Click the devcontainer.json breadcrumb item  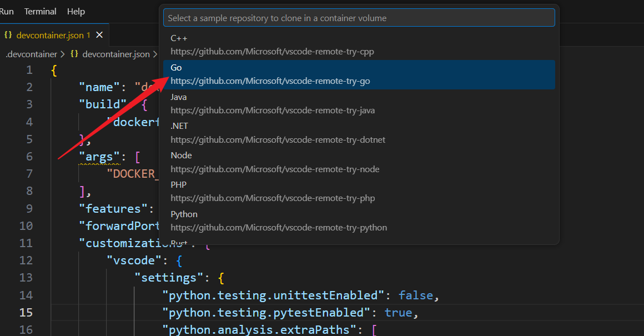tap(116, 54)
